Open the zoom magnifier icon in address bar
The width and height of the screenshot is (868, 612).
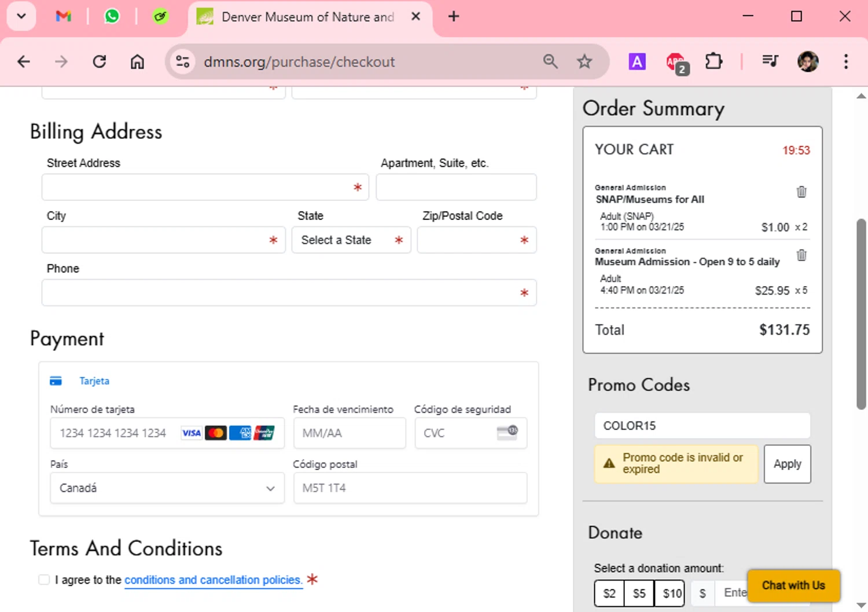pyautogui.click(x=550, y=61)
